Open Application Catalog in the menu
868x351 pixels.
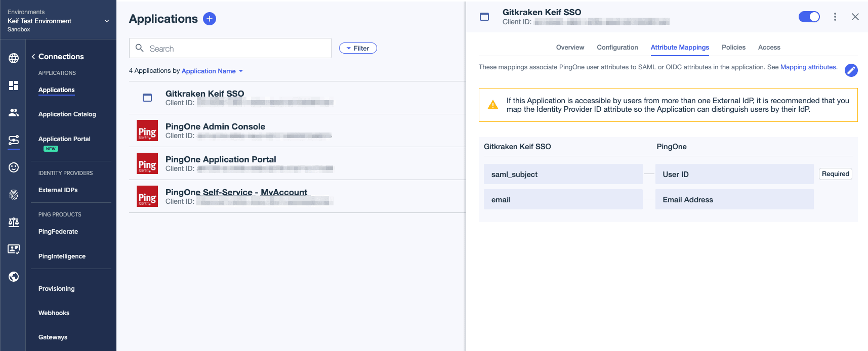(67, 114)
